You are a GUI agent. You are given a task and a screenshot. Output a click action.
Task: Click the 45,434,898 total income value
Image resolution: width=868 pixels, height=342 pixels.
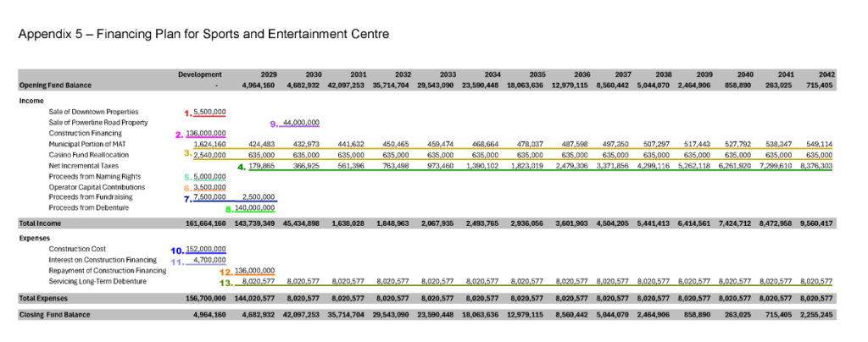point(302,223)
